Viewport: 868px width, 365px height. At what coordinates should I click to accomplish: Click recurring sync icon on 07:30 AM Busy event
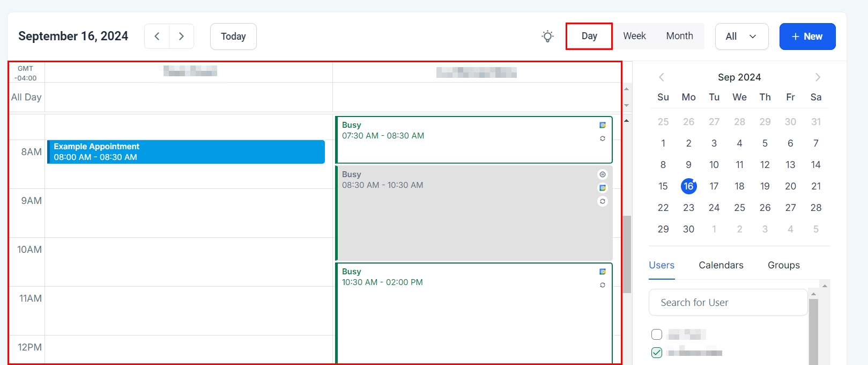click(x=603, y=138)
